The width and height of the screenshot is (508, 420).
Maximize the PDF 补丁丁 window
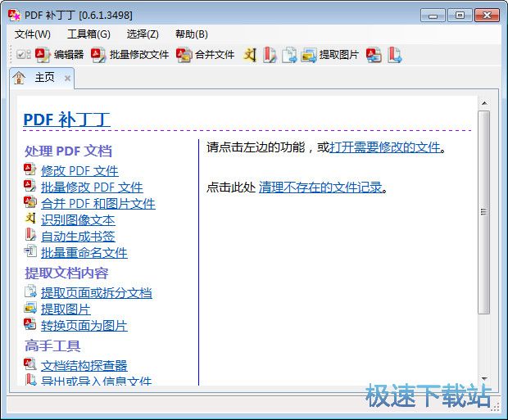tap(460, 16)
